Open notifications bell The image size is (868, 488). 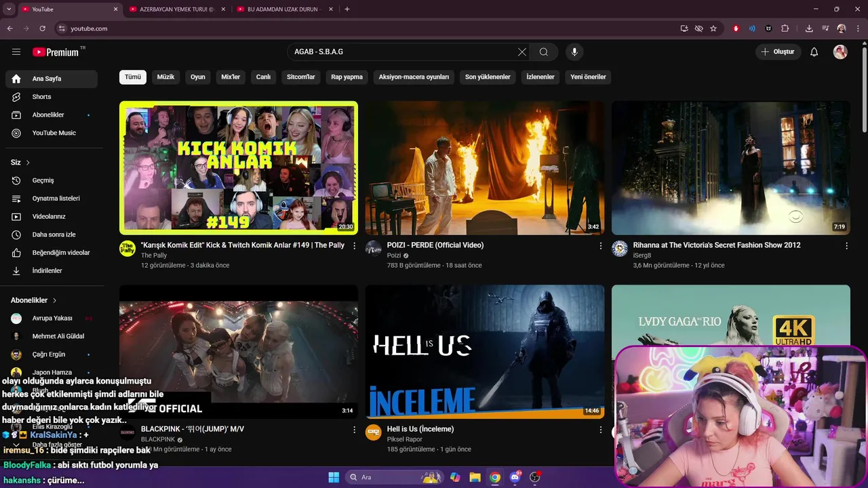pos(814,52)
